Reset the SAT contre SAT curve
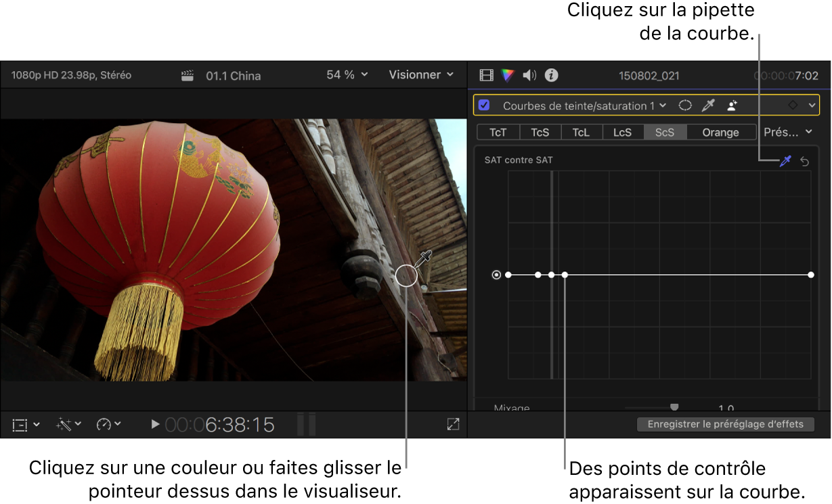 [x=805, y=161]
